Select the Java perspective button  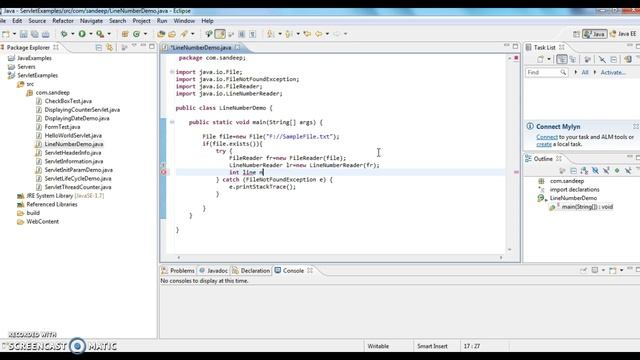pos(594,34)
